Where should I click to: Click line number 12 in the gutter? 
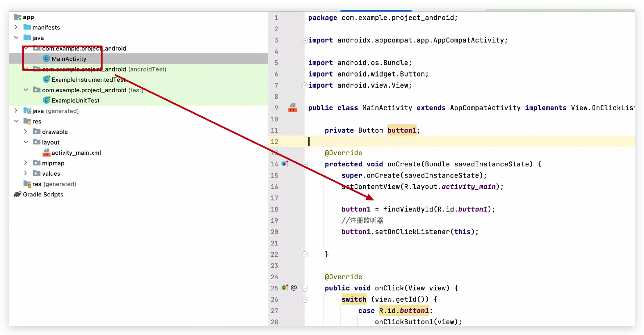click(x=274, y=142)
